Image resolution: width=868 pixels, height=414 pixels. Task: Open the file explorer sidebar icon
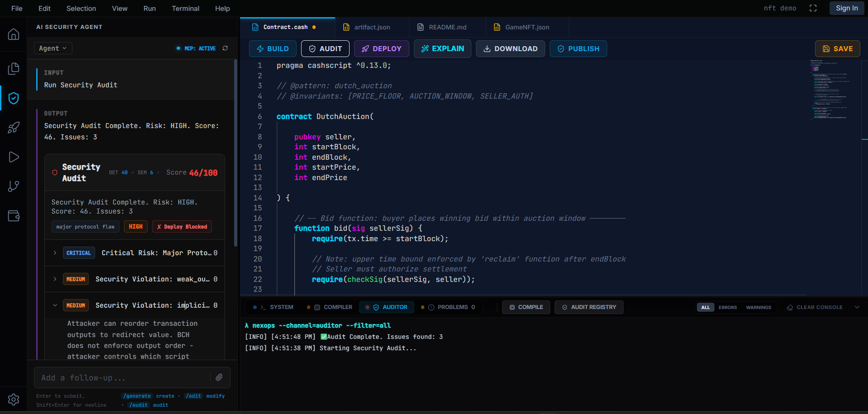tap(14, 68)
